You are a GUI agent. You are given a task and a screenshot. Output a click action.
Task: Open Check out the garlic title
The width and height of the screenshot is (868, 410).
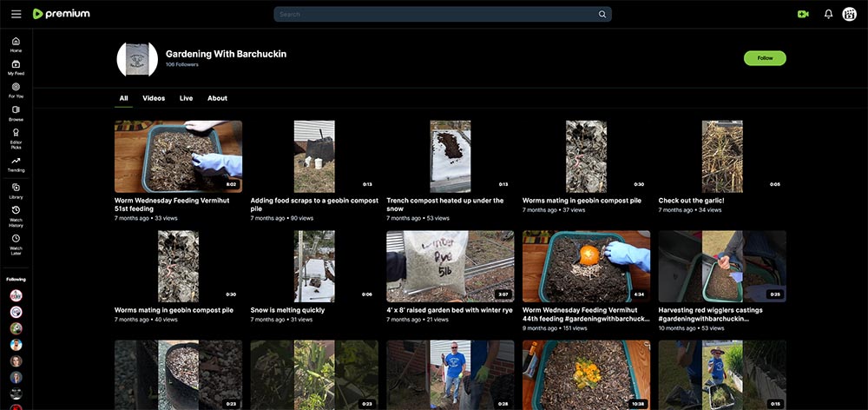[692, 201]
